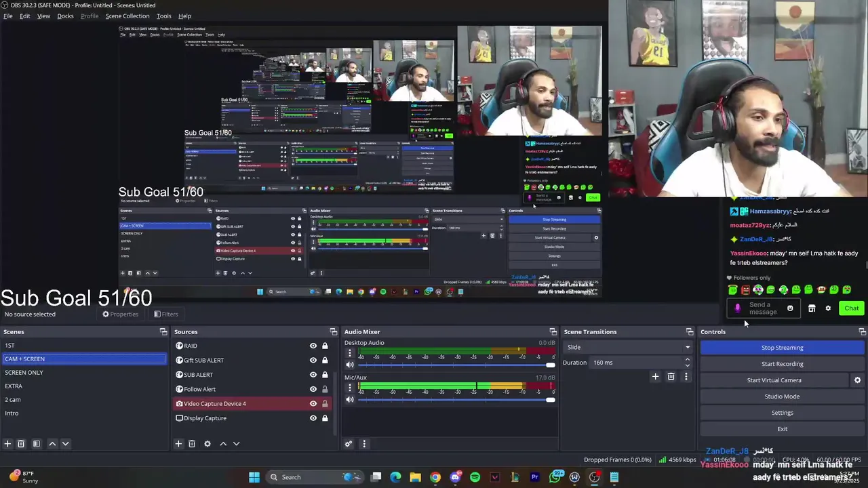This screenshot has height=488, width=868.
Task: Open Google Chrome from the taskbar
Action: pyautogui.click(x=435, y=477)
